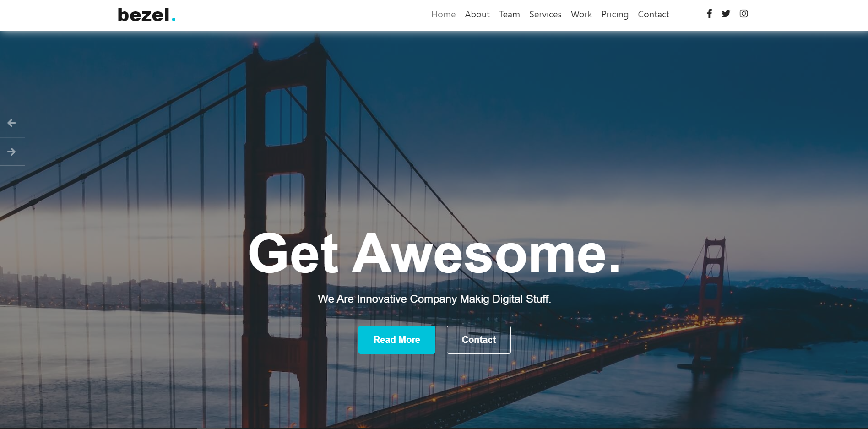Advance to next slide with right arrow
The image size is (868, 429).
(x=12, y=152)
